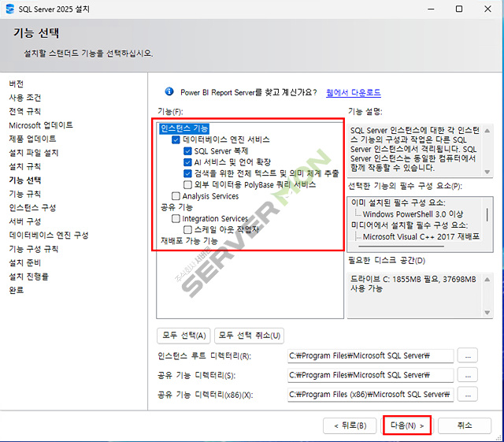This screenshot has width=504, height=442.
Task: Click the SQL Server installer title bar icon
Action: click(10, 9)
